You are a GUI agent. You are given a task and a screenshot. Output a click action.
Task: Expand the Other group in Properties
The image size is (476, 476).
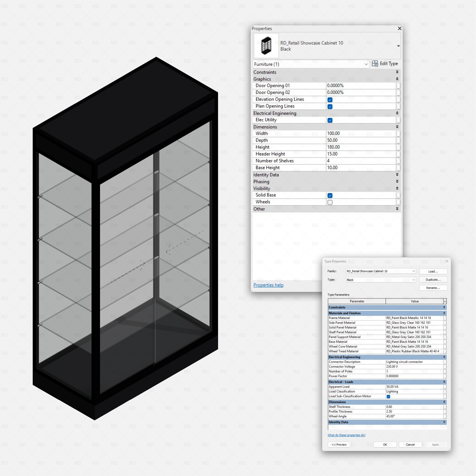pos(397,209)
